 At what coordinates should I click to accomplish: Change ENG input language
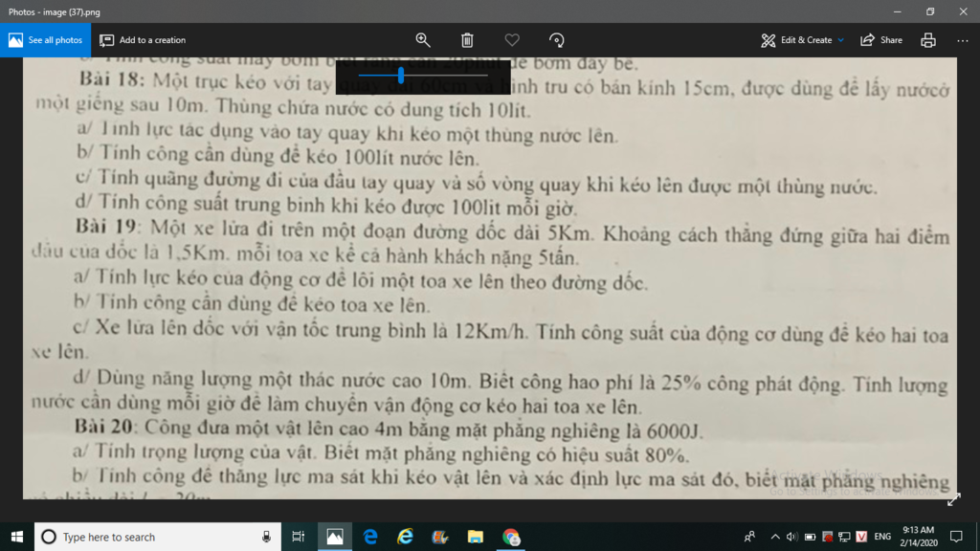882,537
